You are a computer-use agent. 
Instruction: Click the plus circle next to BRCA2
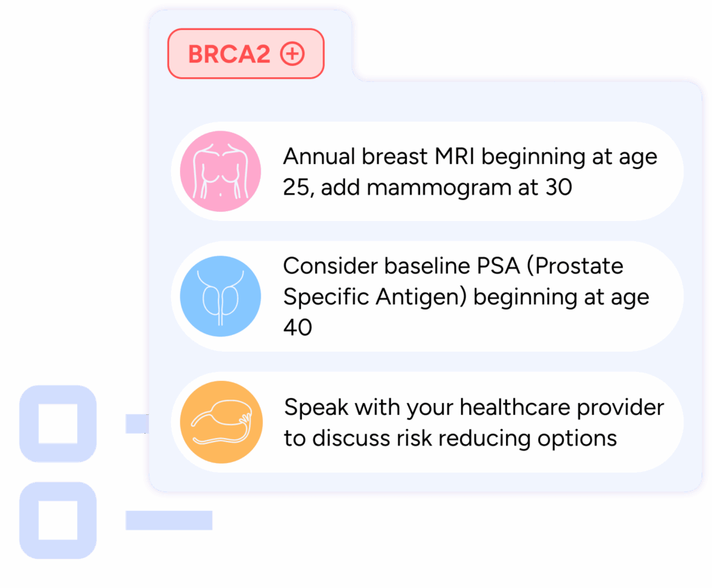pos(292,54)
